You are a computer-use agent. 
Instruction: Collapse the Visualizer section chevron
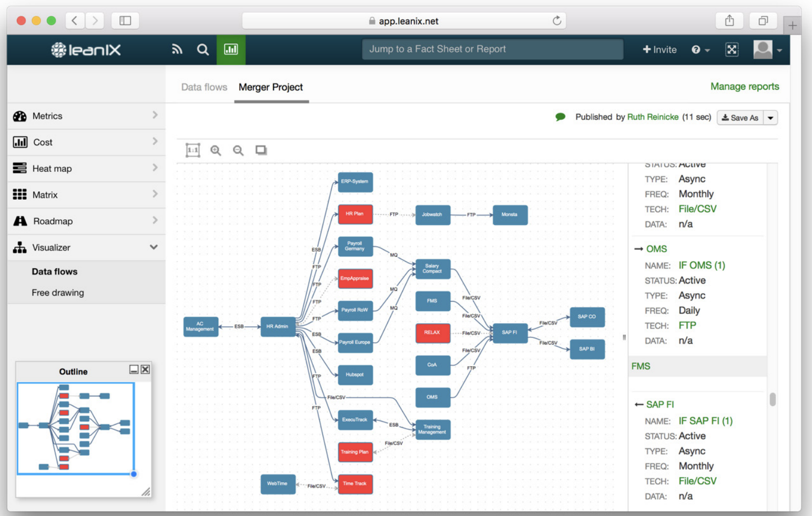coord(154,247)
